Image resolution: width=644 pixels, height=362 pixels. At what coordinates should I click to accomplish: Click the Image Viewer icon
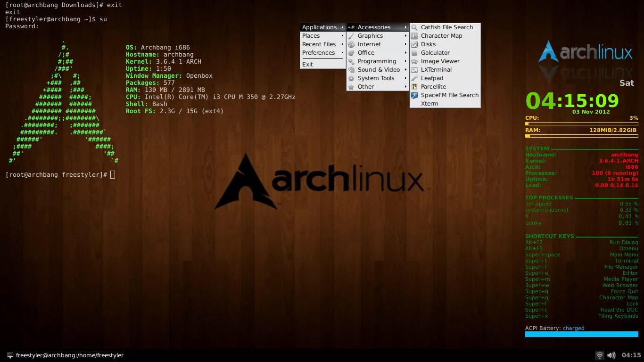point(414,61)
